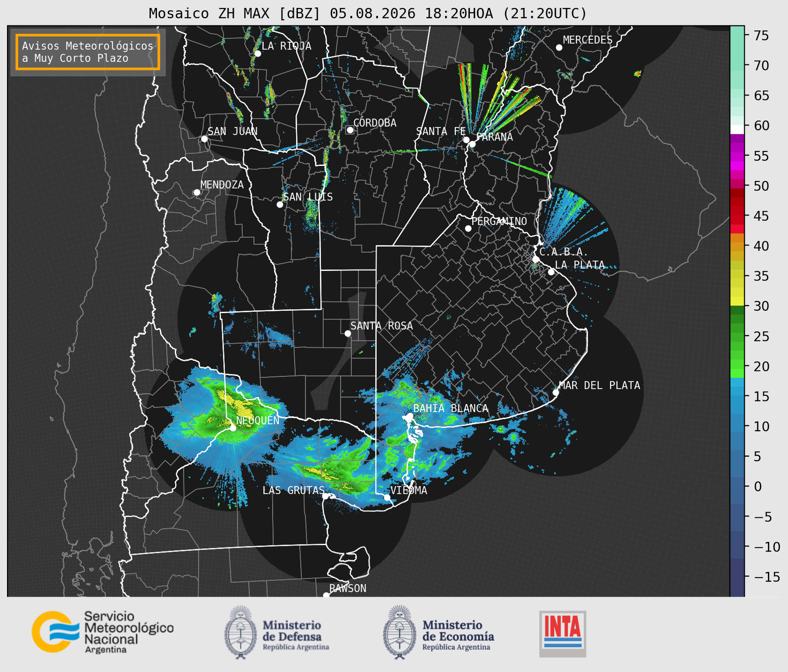Select the Neuquén city marker dot
This screenshot has width=788, height=672.
point(233,428)
